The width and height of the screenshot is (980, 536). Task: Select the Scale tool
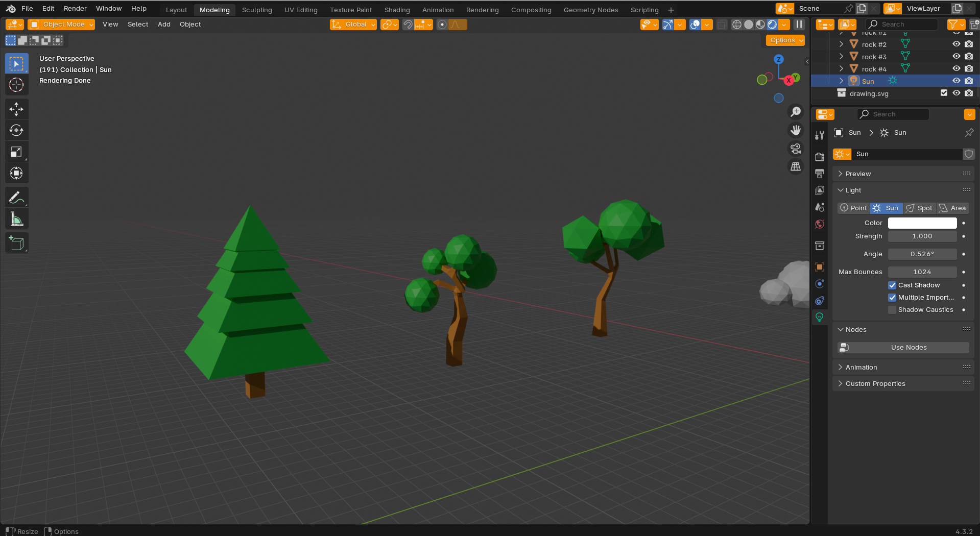point(16,152)
